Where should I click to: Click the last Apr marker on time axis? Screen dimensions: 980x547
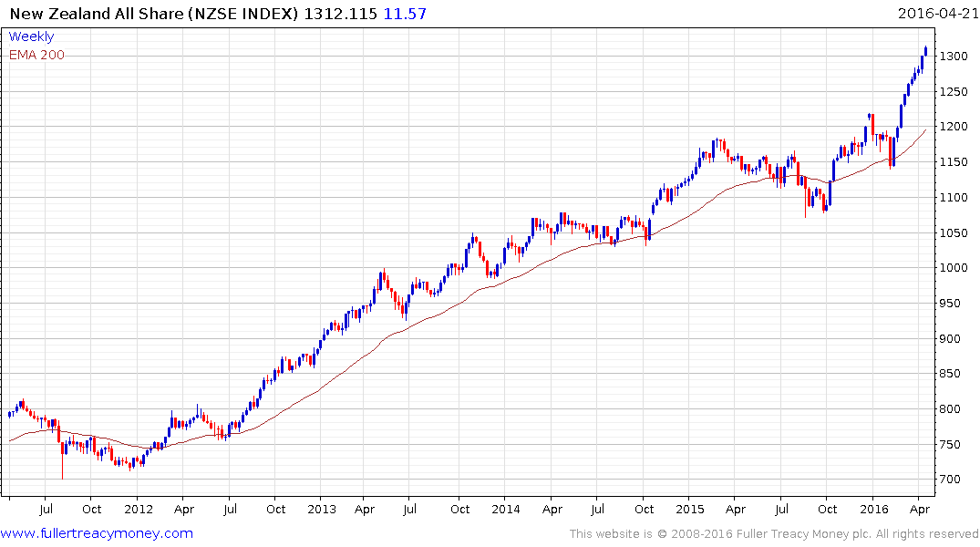(x=919, y=510)
